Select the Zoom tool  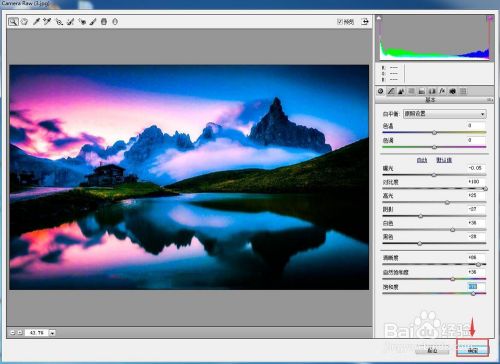coord(13,22)
